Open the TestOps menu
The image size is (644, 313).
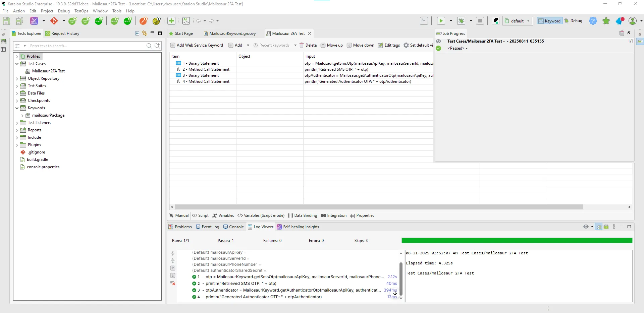pos(81,11)
